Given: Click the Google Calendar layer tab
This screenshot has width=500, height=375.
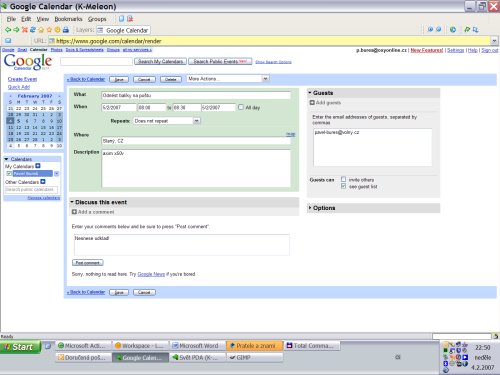Looking at the screenshot, I should 123,30.
